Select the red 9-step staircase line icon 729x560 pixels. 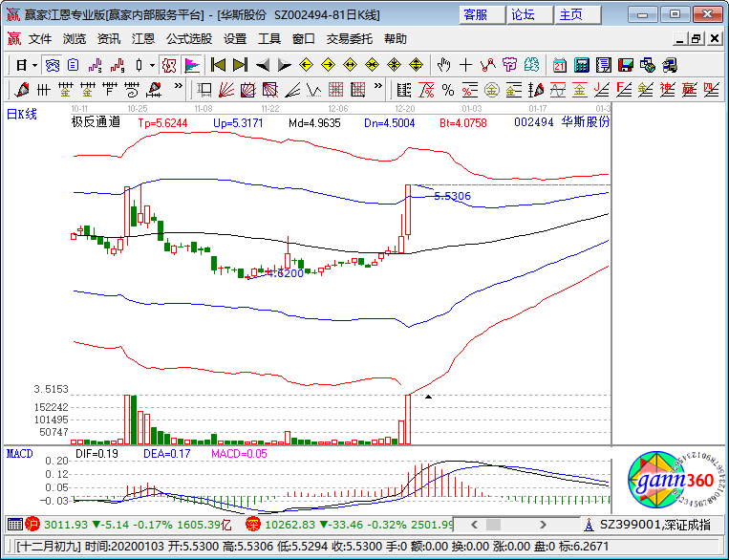(118, 65)
